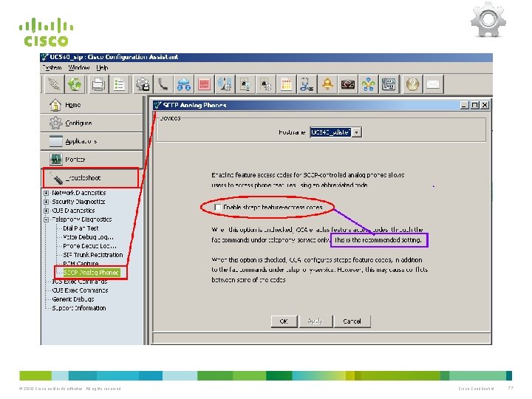Viewport: 532px width, 399px height.
Task: Click the front panel view icon
Action: tap(389, 84)
